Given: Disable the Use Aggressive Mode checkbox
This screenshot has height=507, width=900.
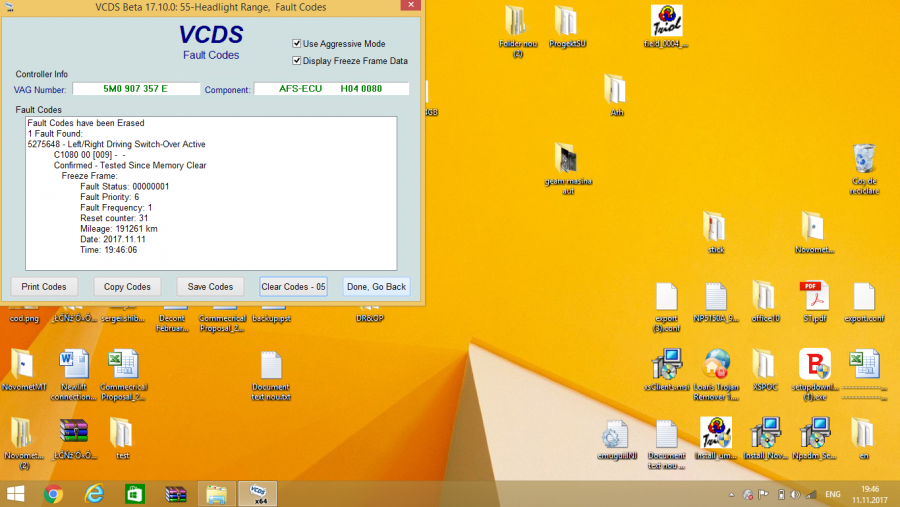Looking at the screenshot, I should click(x=297, y=44).
